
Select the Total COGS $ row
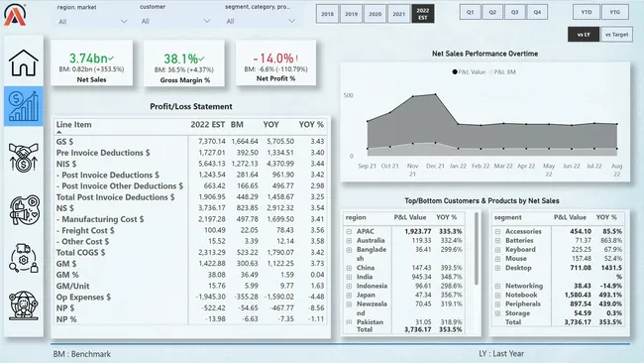pos(191,253)
